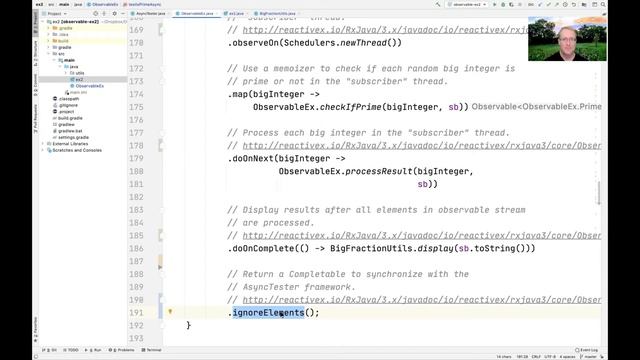
Task: Click the Git Update Project icon
Action: point(540,4)
